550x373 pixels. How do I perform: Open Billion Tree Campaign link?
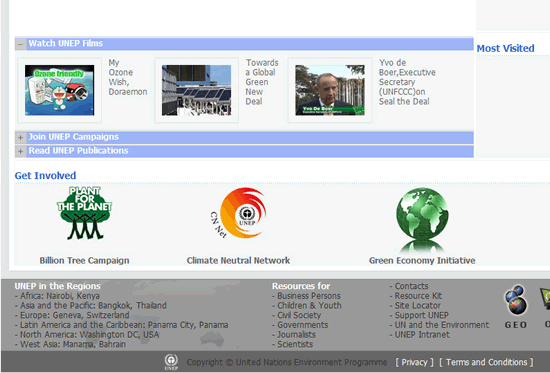(84, 261)
